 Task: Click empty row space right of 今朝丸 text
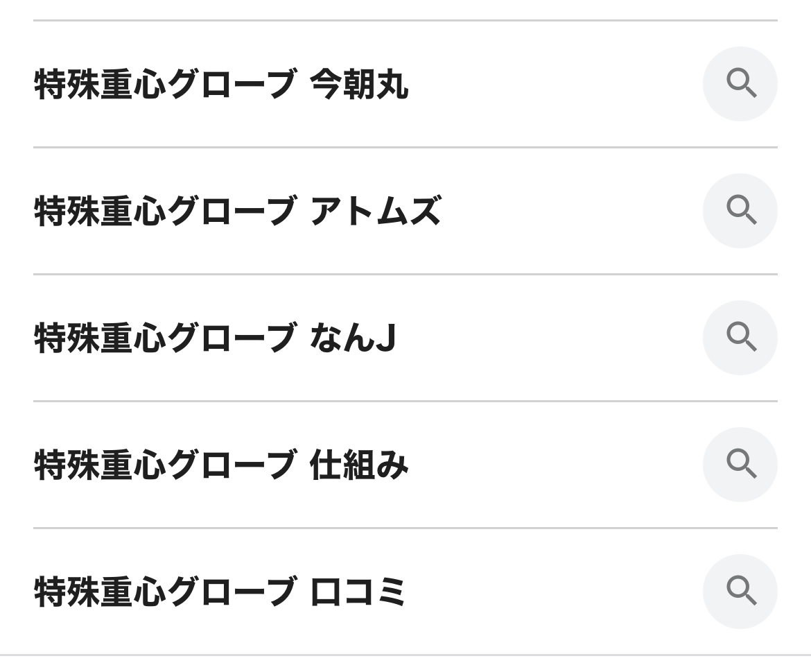[555, 85]
